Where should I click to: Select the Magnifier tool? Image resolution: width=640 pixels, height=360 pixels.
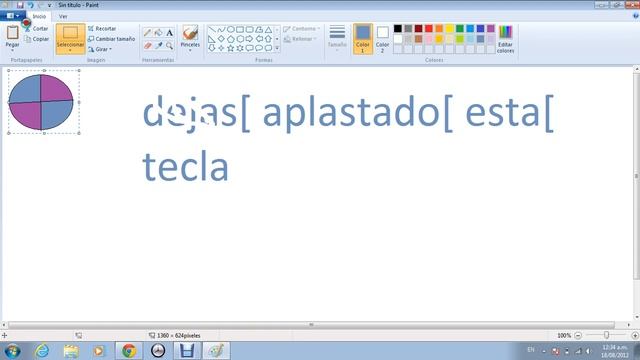[x=169, y=45]
